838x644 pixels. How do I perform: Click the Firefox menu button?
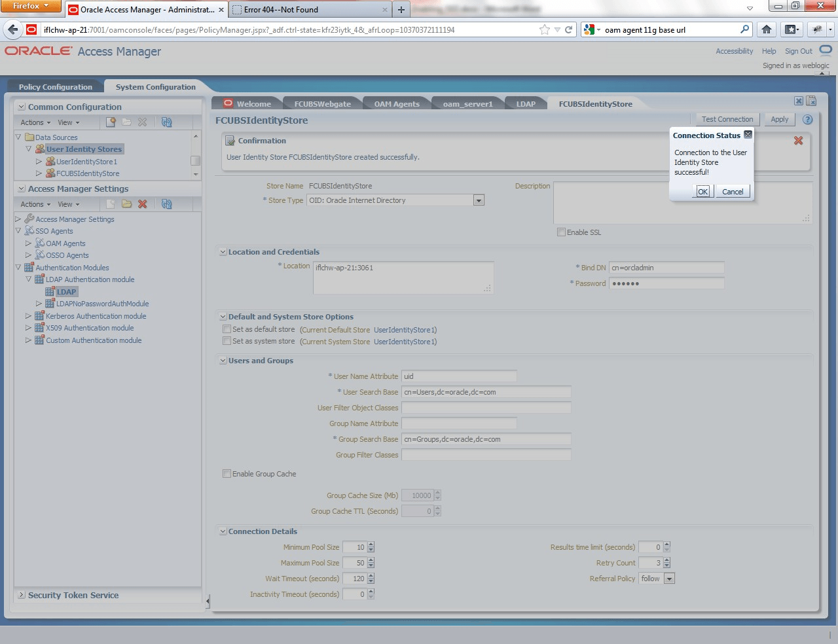(31, 6)
